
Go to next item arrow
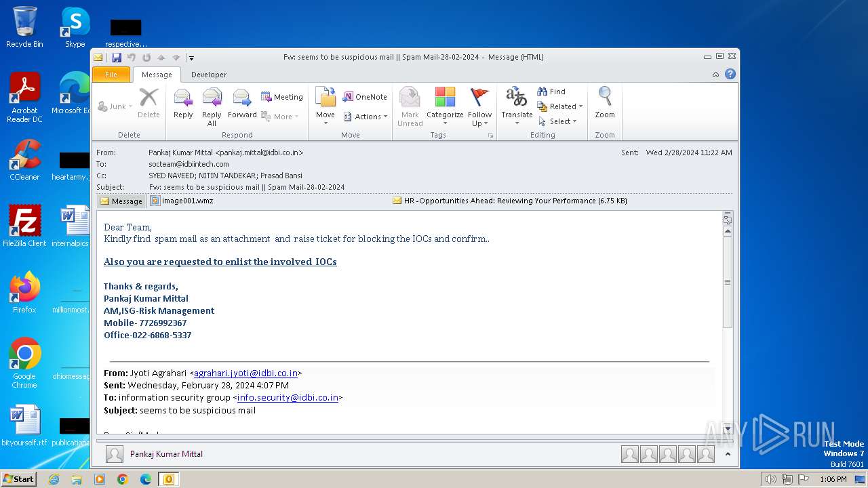pos(176,58)
